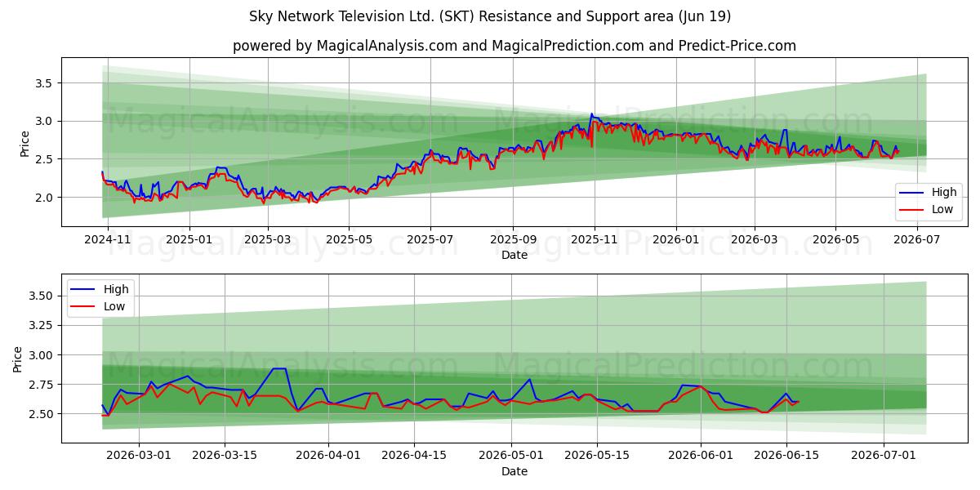
Task: Click the '3.0' price tick on the top chart
Action: point(44,121)
